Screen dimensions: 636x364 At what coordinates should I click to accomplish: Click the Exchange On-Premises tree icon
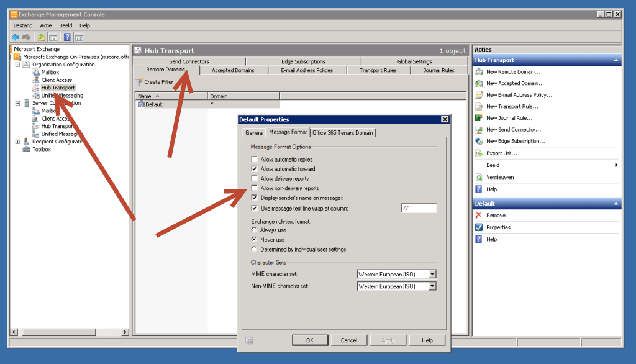pyautogui.click(x=17, y=57)
